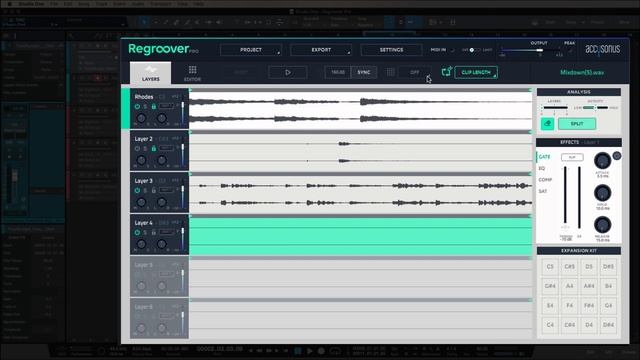Screen dimensions: 640x360
Task: Click the Gate Hold knob
Action: [x=602, y=193]
